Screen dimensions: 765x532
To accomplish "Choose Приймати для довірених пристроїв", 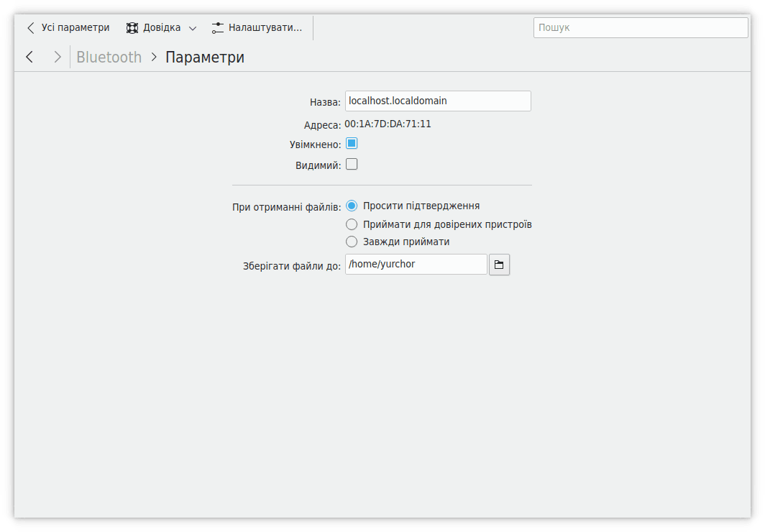I will pos(352,224).
